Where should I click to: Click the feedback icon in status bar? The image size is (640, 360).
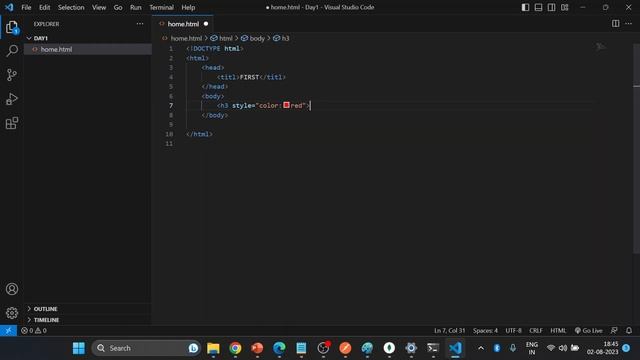point(614,331)
